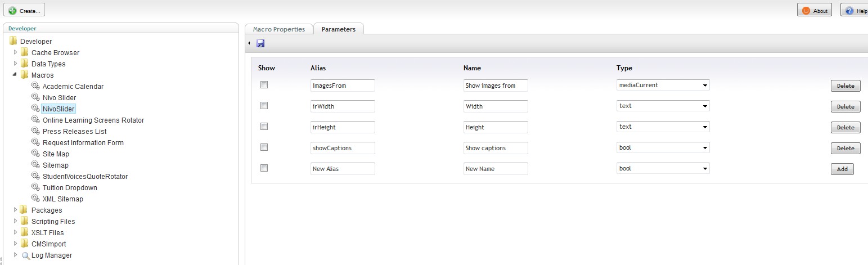Click the Packages folder icon

click(x=24, y=210)
